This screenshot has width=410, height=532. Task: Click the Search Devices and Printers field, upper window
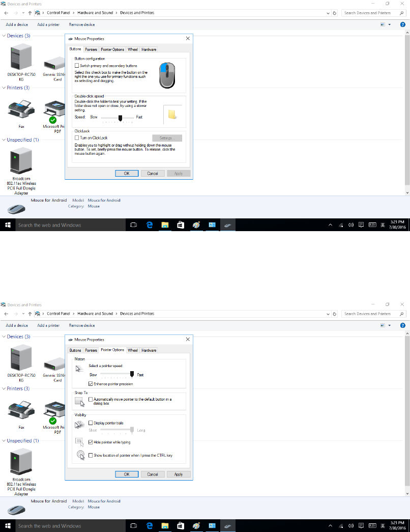[373, 13]
